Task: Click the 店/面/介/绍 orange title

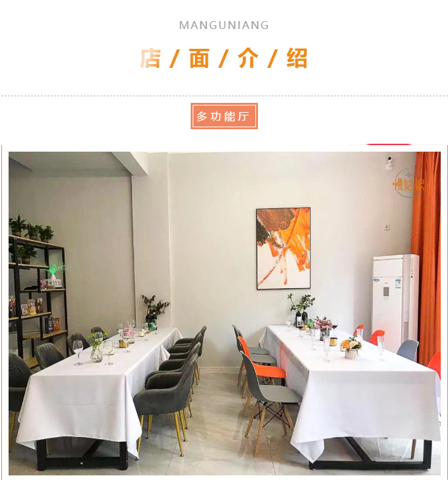Action: (224, 58)
